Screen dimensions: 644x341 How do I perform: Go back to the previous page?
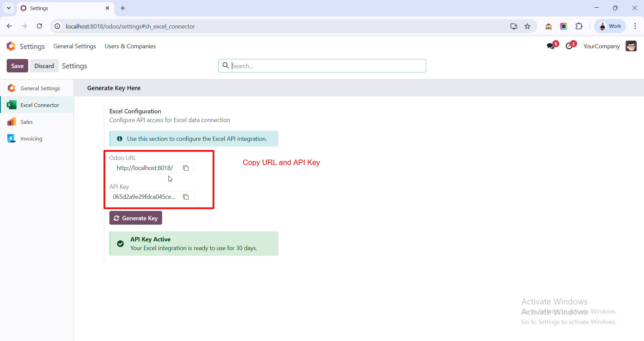9,26
